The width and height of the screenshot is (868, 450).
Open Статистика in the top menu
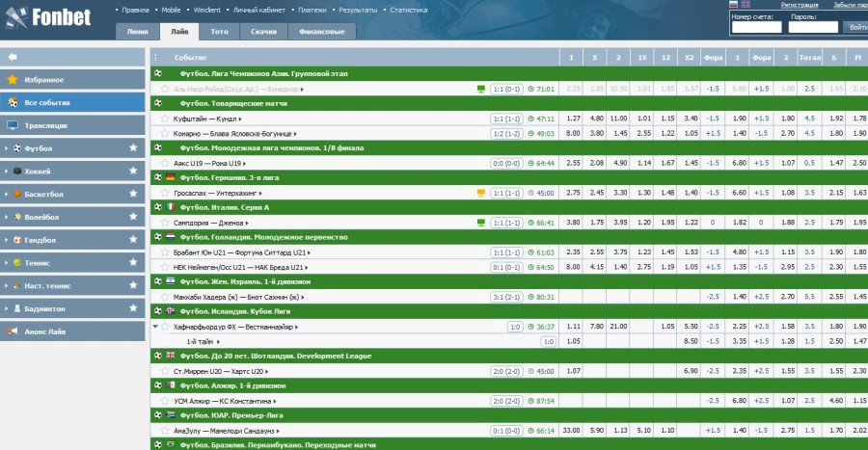click(408, 10)
